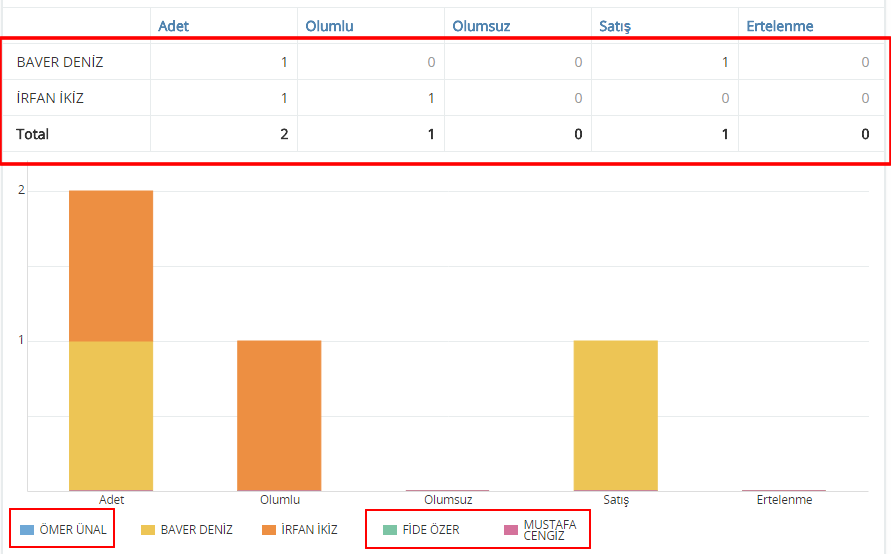This screenshot has height=554, width=891.
Task: Click the Olumsuz x-axis label
Action: click(x=448, y=499)
